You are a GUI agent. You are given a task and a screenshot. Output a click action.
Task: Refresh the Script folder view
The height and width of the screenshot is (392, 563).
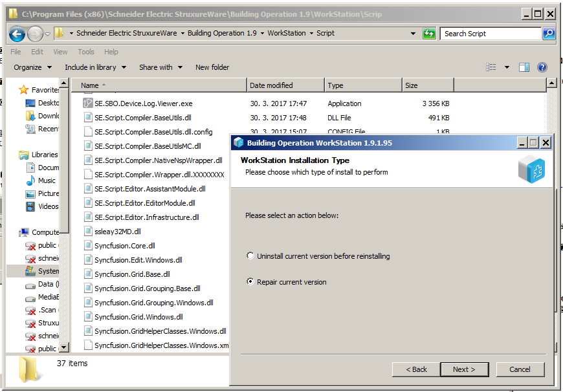coord(428,34)
